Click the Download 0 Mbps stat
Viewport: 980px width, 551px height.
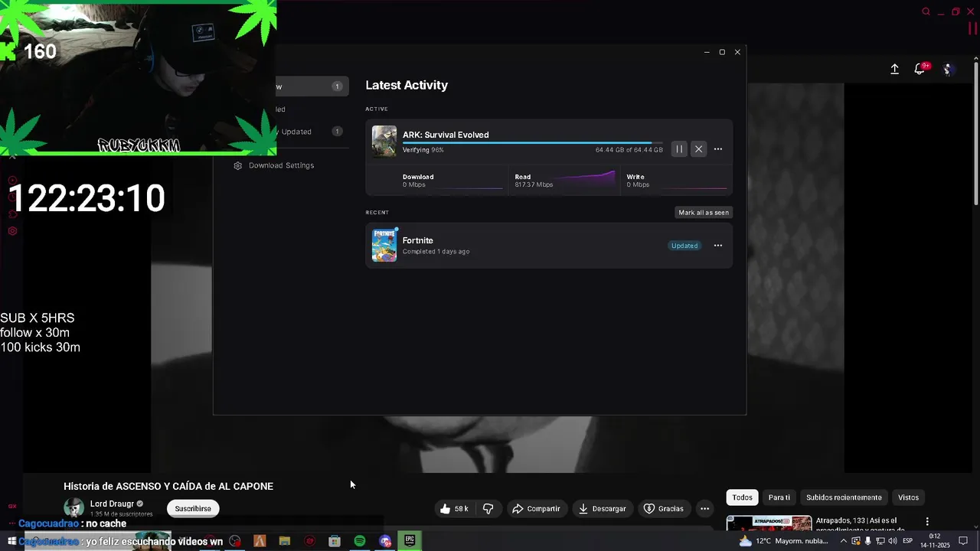pyautogui.click(x=452, y=181)
